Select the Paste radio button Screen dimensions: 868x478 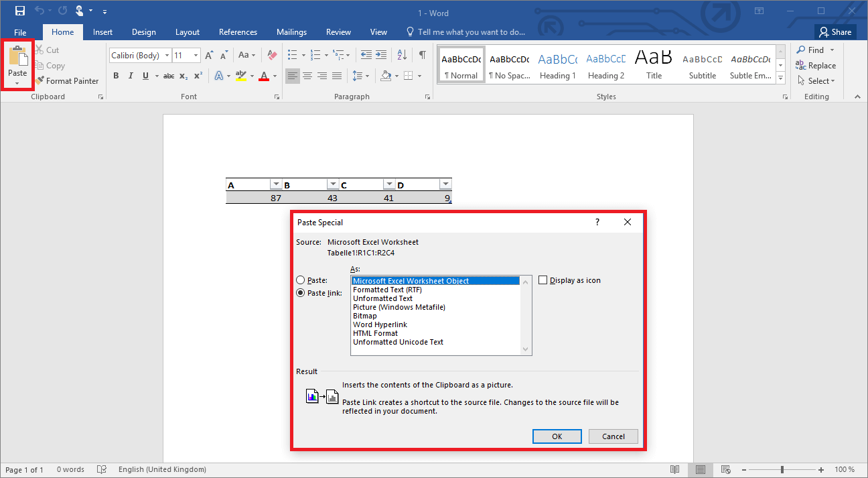pos(301,280)
